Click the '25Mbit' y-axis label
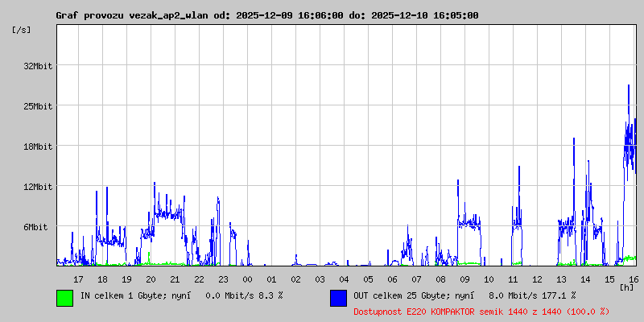The image size is (644, 322). pyautogui.click(x=39, y=106)
